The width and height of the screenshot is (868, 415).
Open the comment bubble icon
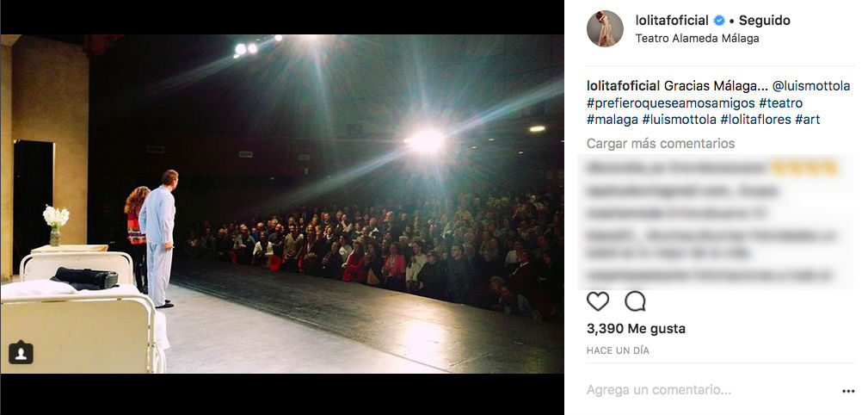pos(635,301)
